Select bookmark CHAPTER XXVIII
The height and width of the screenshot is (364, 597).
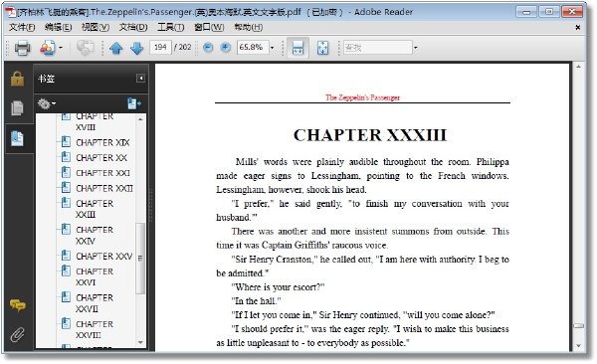[x=95, y=330]
